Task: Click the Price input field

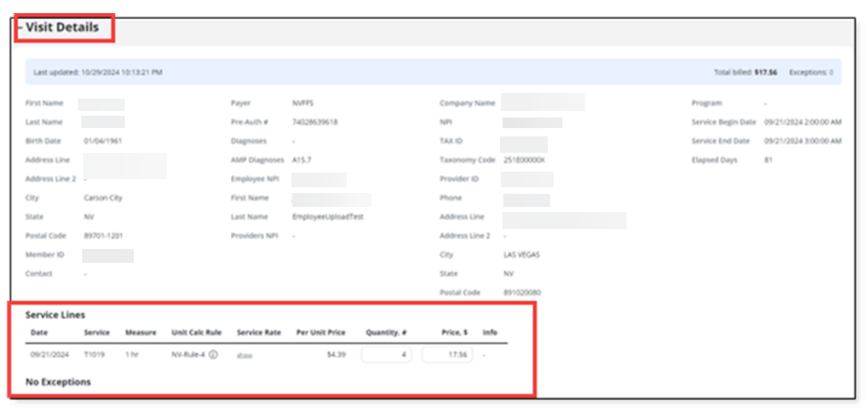Action: 447,355
